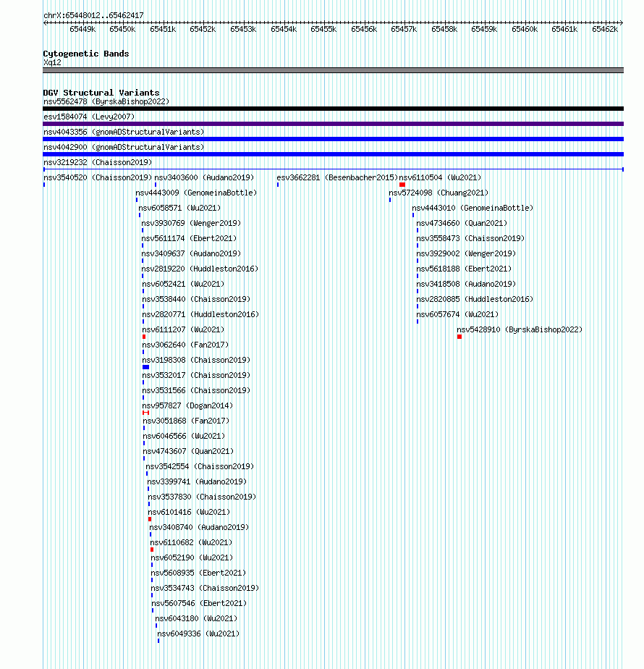
Task: Click the nsv3219232 (Chaisson2019) label
Action: tap(98, 163)
